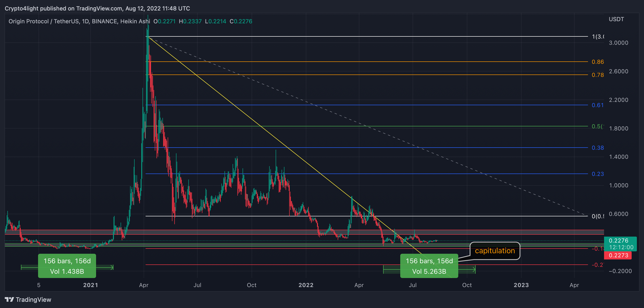Screen dimensions: 644x308
Task: Select the 0.78 Fibonacci level label
Action: coord(597,75)
